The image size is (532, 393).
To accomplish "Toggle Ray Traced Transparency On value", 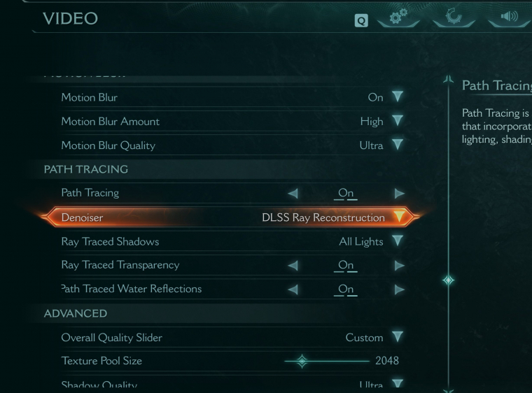I will coord(346,265).
